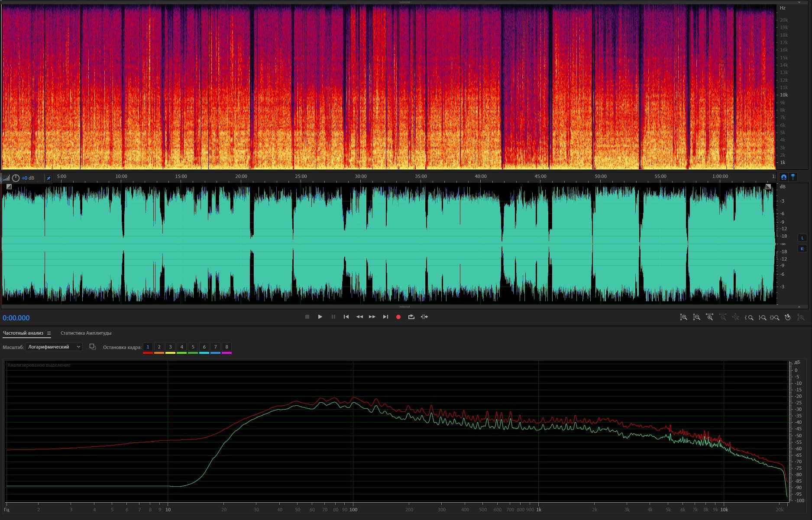Image resolution: width=812 pixels, height=520 pixels.
Task: Click the HUD gain knob
Action: point(16,178)
